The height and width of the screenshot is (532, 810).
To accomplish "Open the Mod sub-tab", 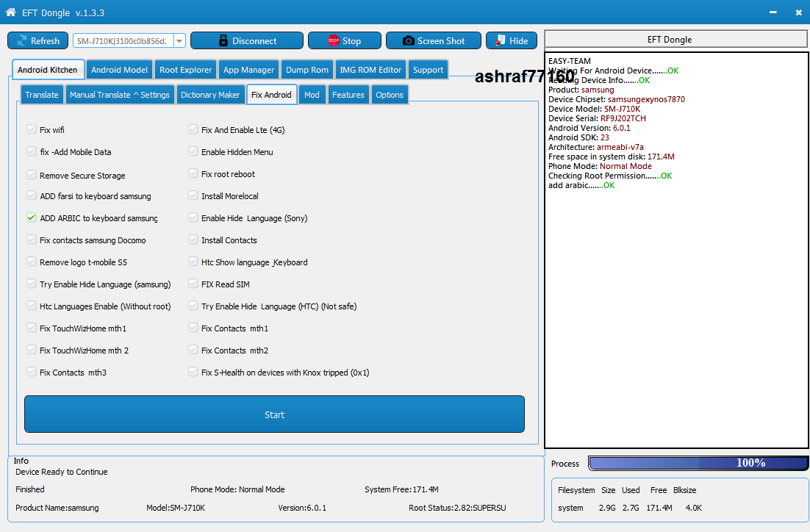I will click(x=312, y=95).
